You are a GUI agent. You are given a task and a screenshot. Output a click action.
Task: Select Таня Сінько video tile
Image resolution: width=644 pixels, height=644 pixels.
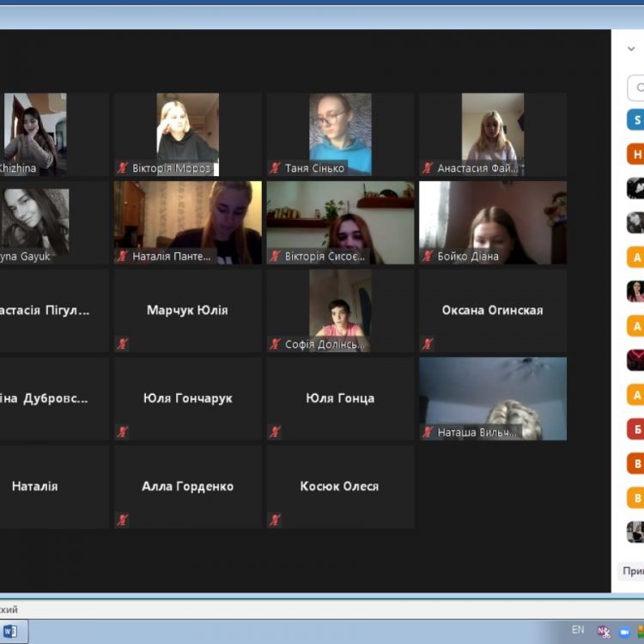(340, 134)
